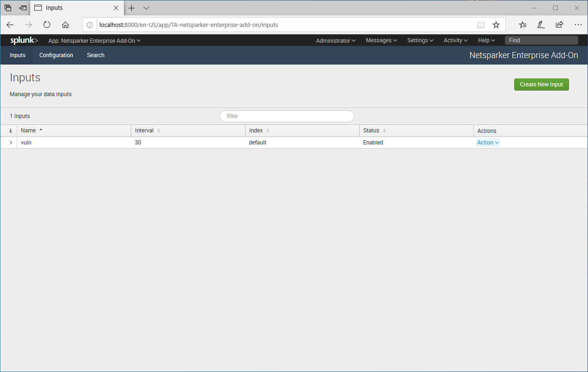This screenshot has width=588, height=372.
Task: Click the browser home icon
Action: 65,25
